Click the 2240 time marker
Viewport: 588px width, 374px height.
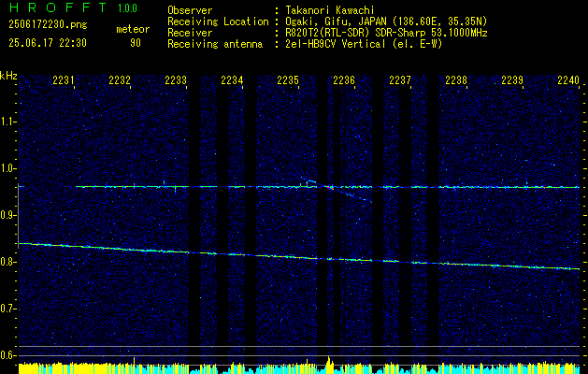[x=568, y=79]
